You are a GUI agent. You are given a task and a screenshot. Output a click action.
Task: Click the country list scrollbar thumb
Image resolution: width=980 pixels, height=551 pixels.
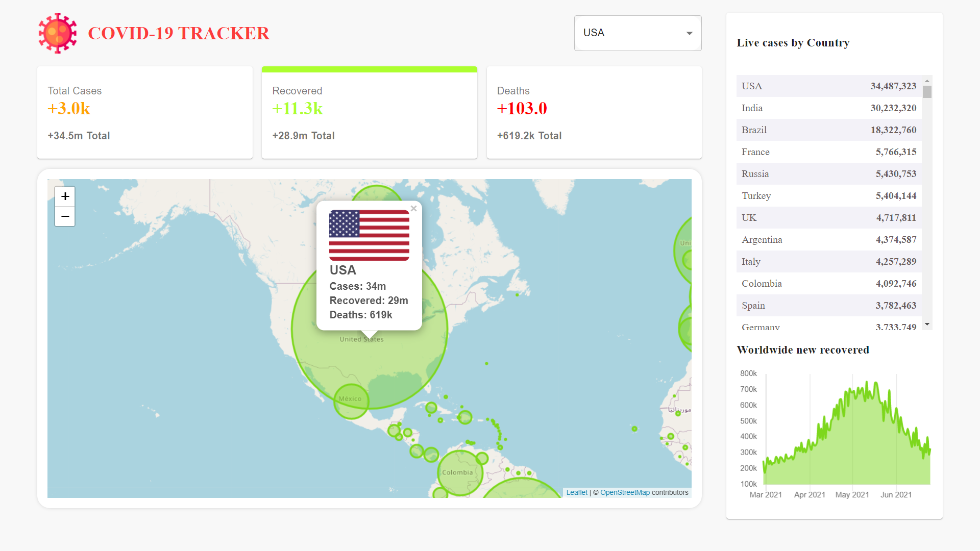point(927,92)
